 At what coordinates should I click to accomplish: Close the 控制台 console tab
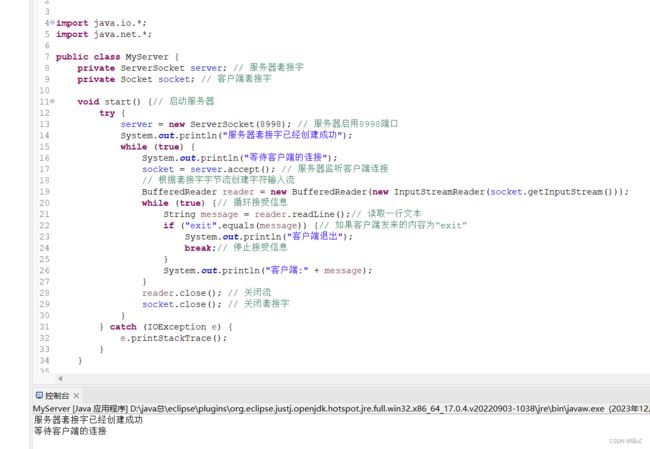coord(76,396)
